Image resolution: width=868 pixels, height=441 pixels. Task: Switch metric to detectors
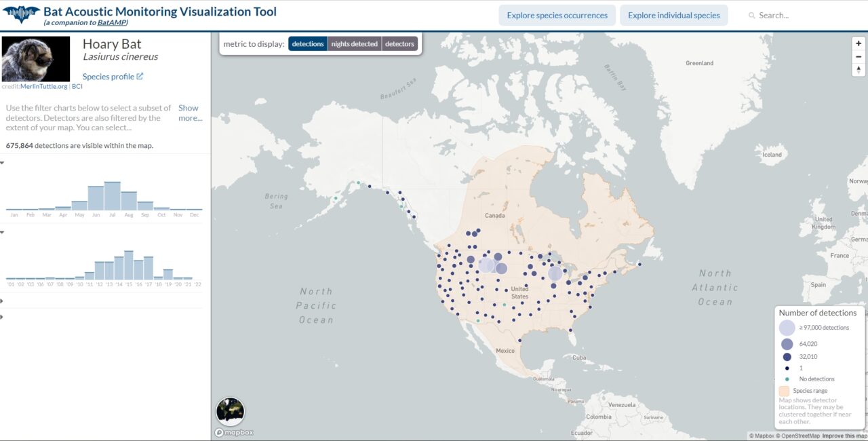[x=399, y=43]
